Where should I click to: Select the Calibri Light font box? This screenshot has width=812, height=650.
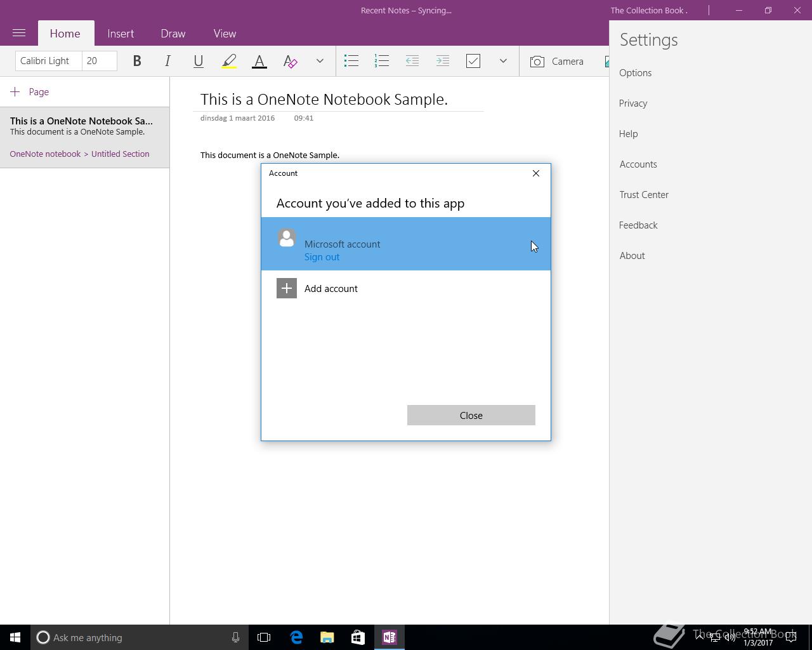[x=49, y=61]
